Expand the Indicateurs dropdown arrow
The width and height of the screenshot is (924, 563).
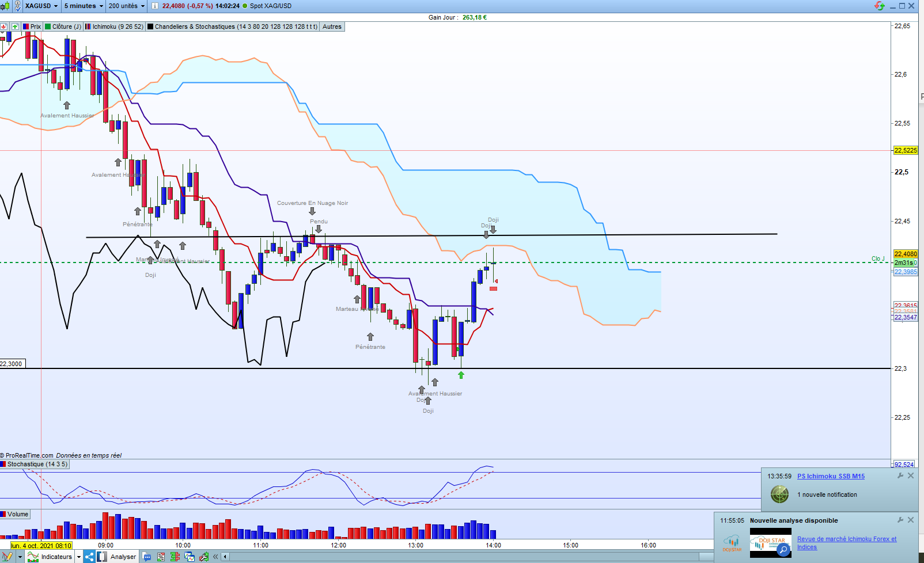pos(79,557)
